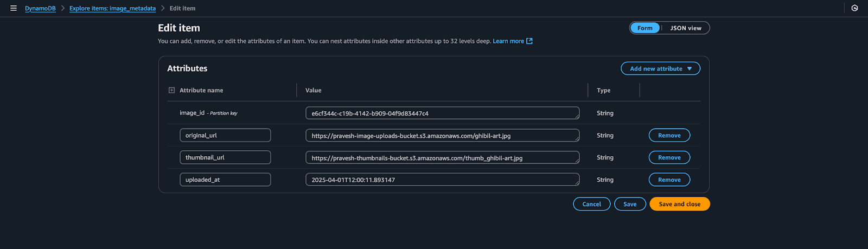Remove the thumbnail_url attribute

pyautogui.click(x=669, y=158)
